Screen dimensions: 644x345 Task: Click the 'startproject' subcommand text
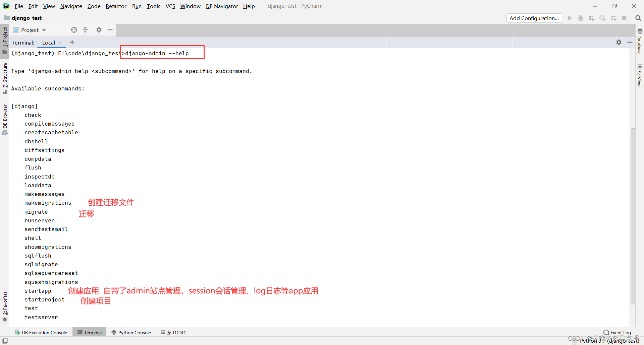pyautogui.click(x=44, y=299)
